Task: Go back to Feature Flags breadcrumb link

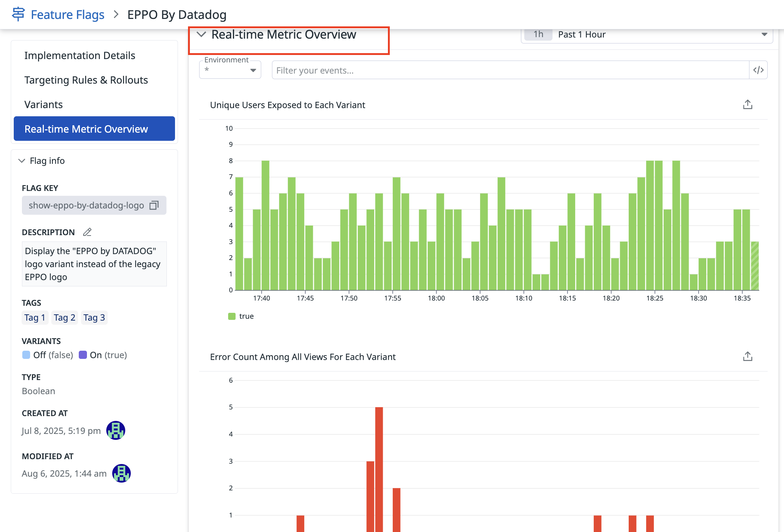Action: click(67, 14)
